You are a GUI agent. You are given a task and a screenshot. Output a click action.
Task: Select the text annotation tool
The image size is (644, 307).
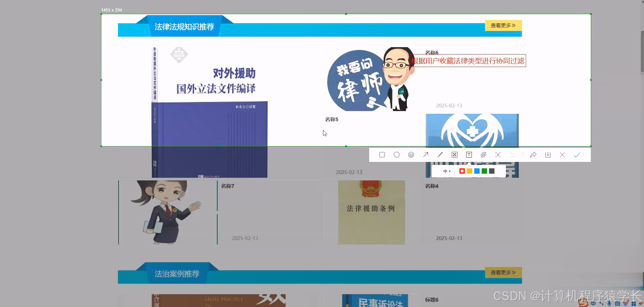(x=469, y=155)
